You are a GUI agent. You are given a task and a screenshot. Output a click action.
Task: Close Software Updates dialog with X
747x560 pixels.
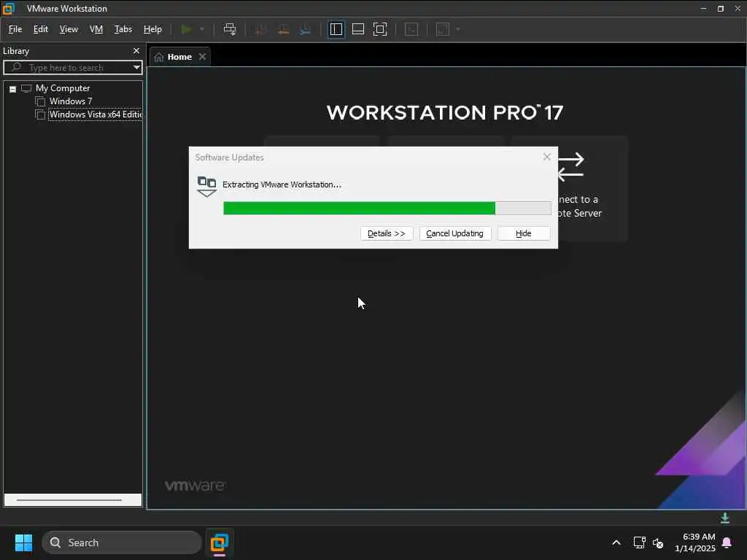[547, 157]
